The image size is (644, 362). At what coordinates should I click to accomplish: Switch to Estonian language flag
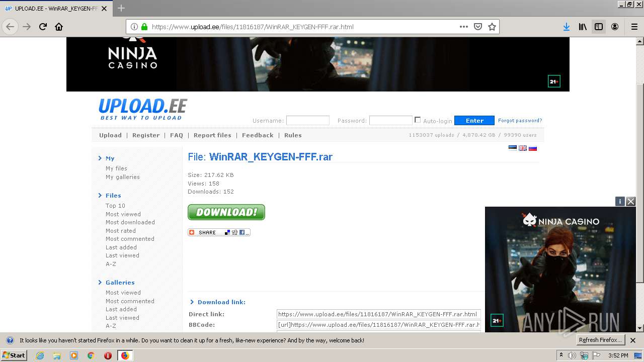(513, 148)
